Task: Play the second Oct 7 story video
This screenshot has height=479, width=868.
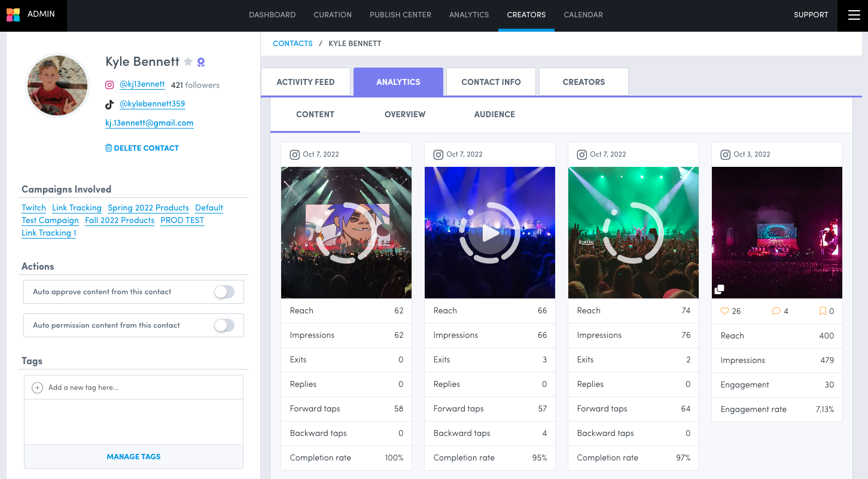Action: [x=490, y=233]
